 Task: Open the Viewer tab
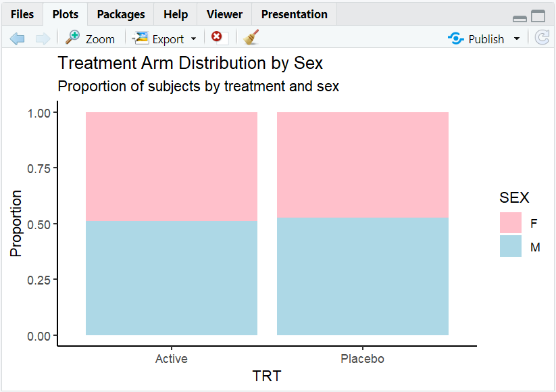coord(224,14)
